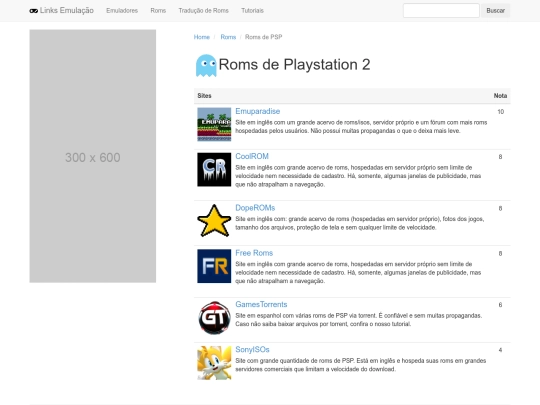Click the GamesTorrents description text
540x405 pixels.
[x=359, y=320]
